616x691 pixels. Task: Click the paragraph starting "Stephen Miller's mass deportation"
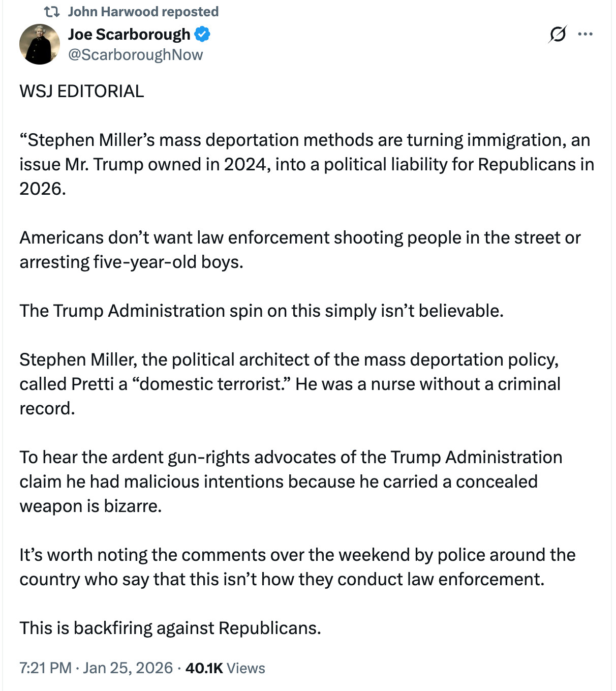click(305, 164)
